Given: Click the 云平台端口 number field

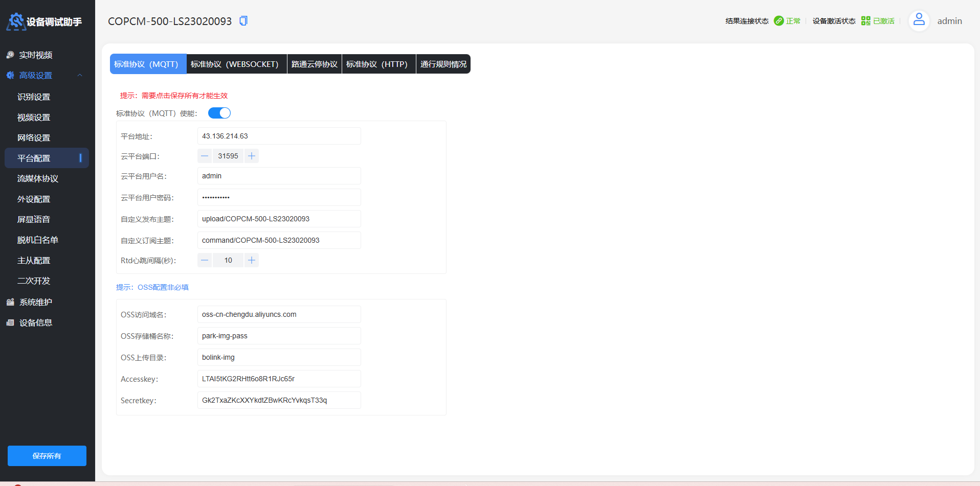Looking at the screenshot, I should (x=228, y=156).
